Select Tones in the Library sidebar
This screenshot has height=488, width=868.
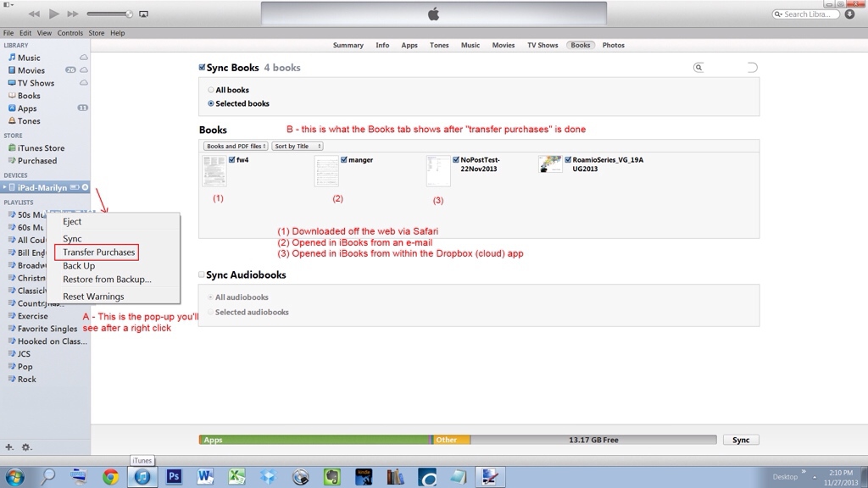point(29,121)
